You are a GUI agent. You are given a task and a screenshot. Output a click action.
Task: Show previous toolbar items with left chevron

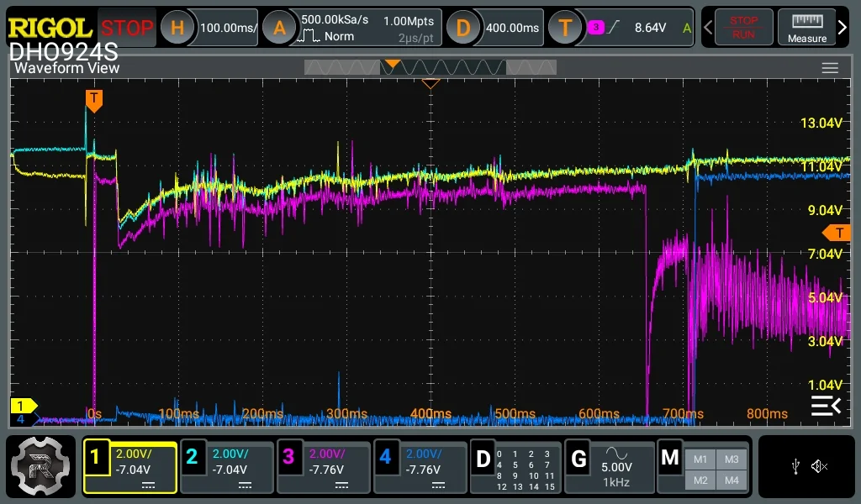pyautogui.click(x=708, y=28)
